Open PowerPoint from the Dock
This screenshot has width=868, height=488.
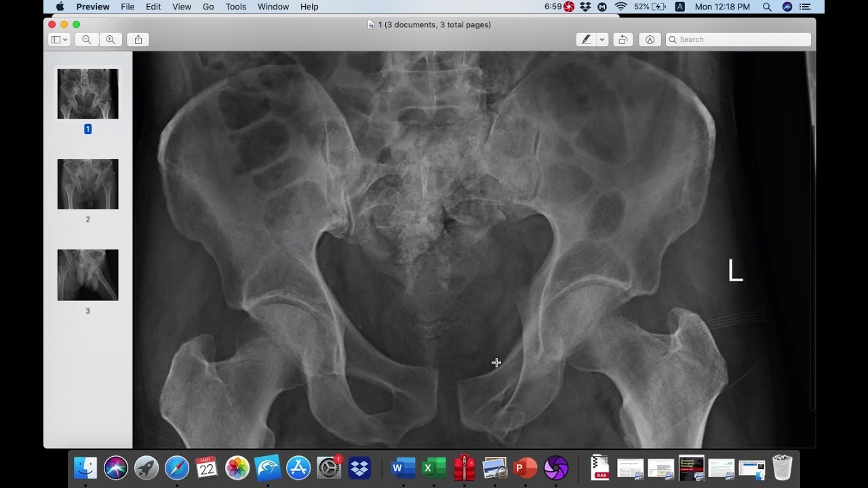pos(525,468)
